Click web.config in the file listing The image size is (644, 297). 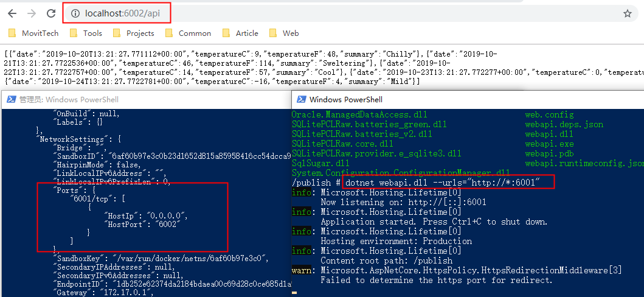tap(550, 114)
